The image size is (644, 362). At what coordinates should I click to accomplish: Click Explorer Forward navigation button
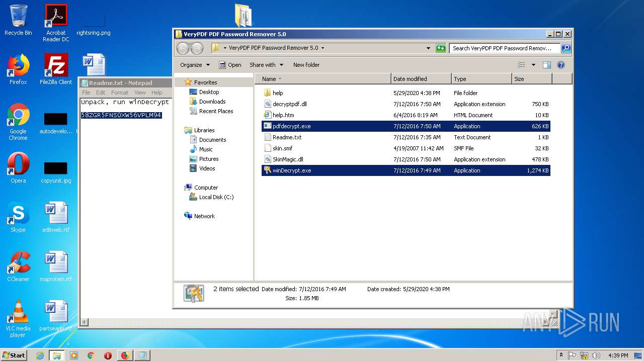[x=197, y=48]
